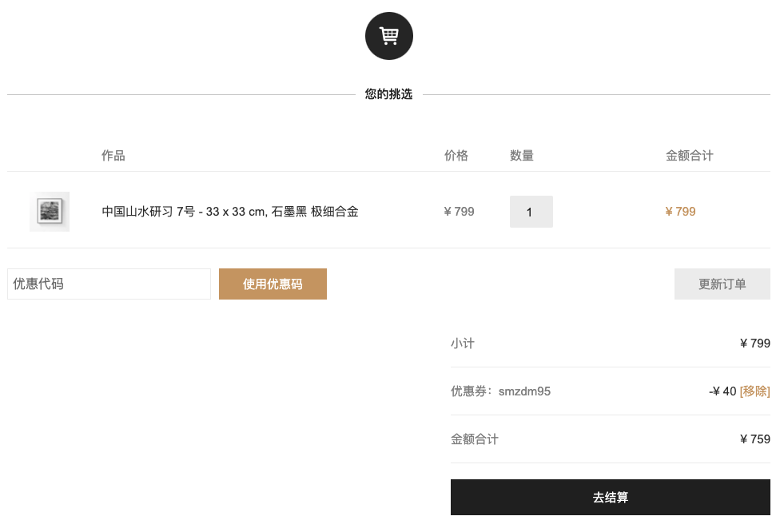Image resolution: width=784 pixels, height=532 pixels.
Task: Click the shopping cart icon at top
Action: 389,36
